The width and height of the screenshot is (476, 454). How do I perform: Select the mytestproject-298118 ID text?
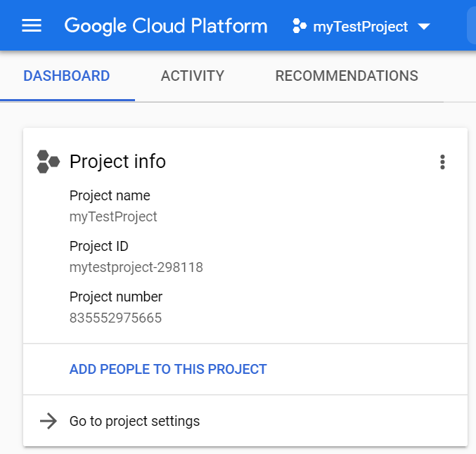coord(136,267)
